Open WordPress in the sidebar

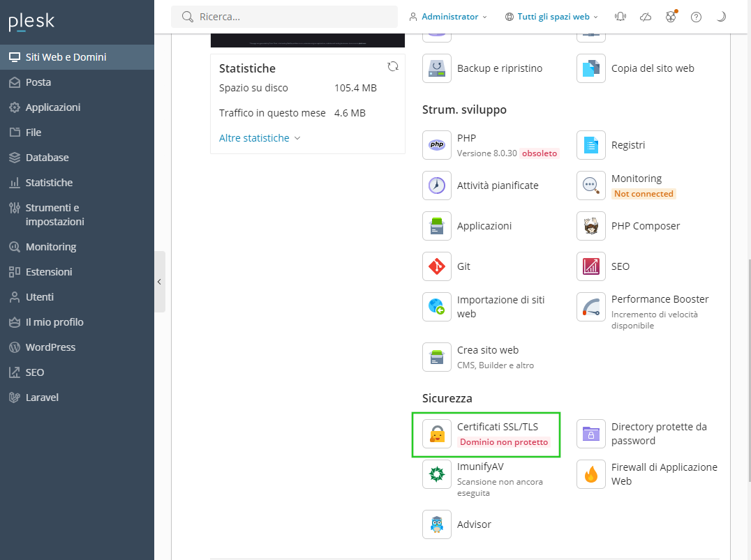click(x=77, y=347)
